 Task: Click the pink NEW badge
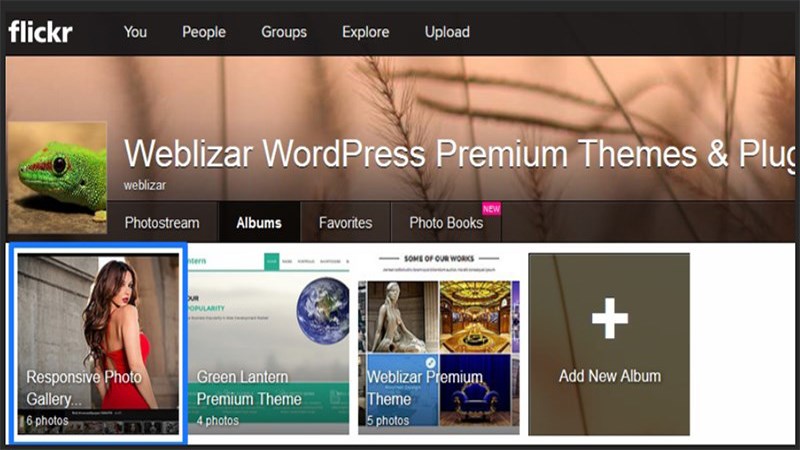tap(491, 209)
